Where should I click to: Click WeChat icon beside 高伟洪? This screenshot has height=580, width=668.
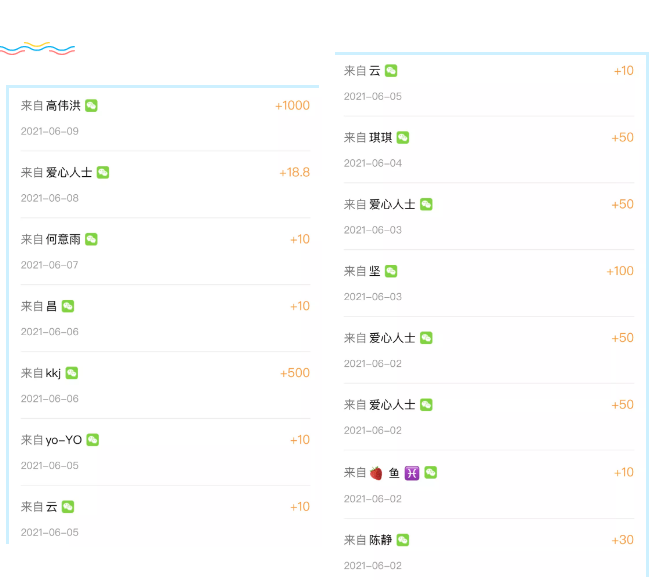coord(91,106)
